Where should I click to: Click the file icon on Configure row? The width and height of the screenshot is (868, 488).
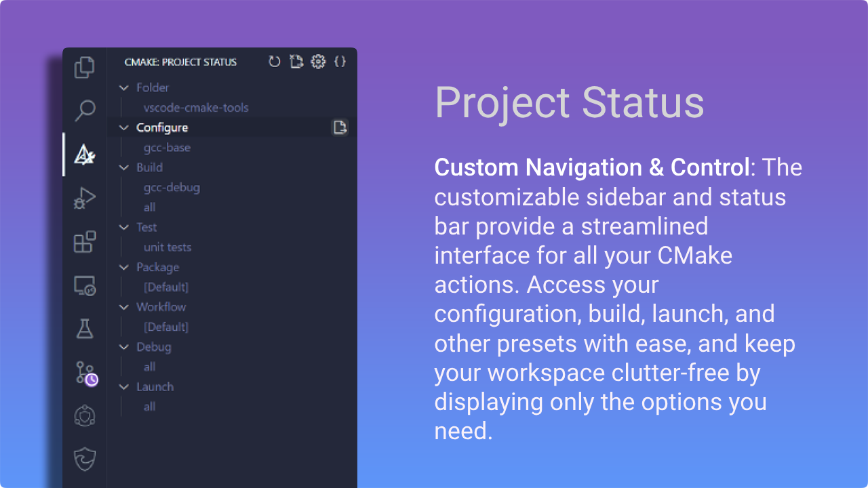[x=340, y=127]
